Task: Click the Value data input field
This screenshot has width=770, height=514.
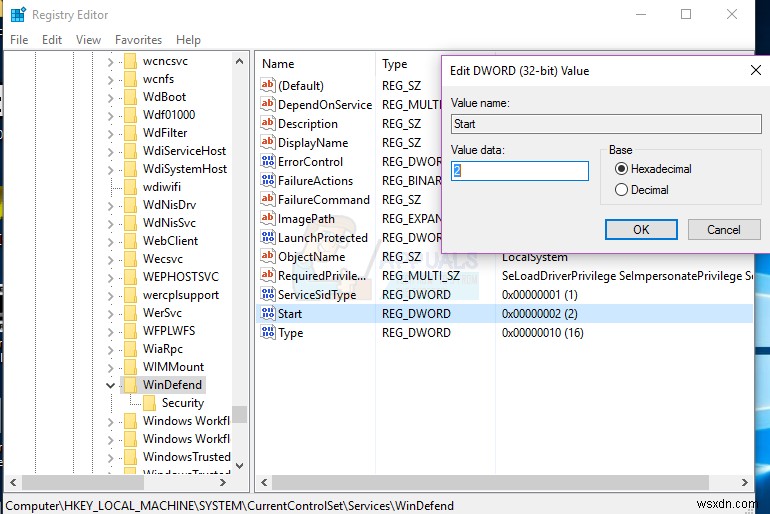Action: coord(520,171)
